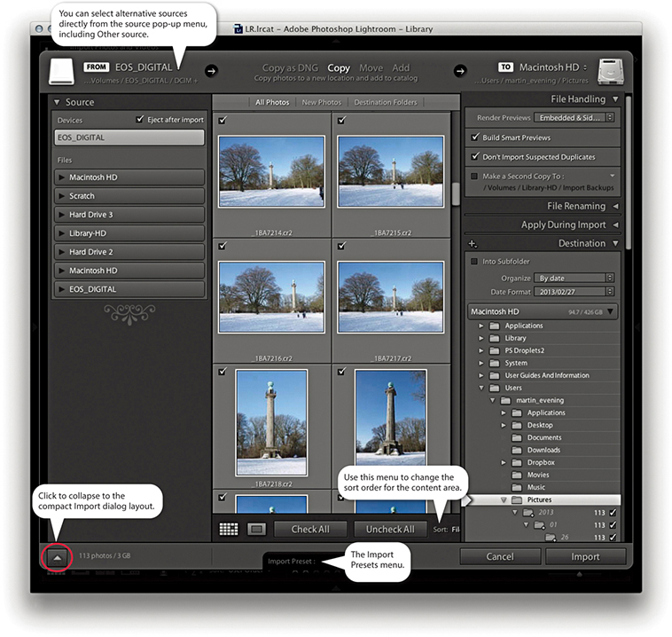Collapse Macintosh HD volume header triangle

(610, 311)
